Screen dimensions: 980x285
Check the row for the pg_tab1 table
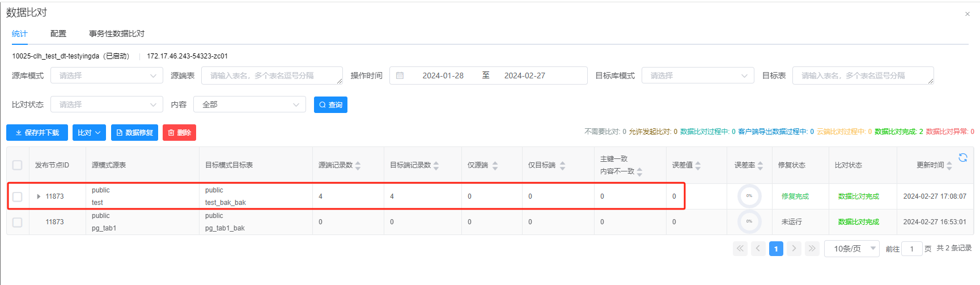click(x=18, y=222)
